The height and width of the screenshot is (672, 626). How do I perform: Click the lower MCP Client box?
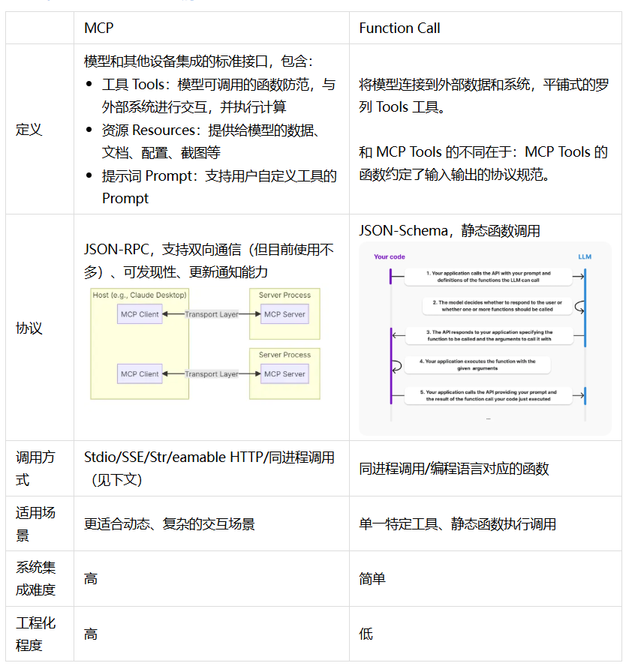point(140,373)
